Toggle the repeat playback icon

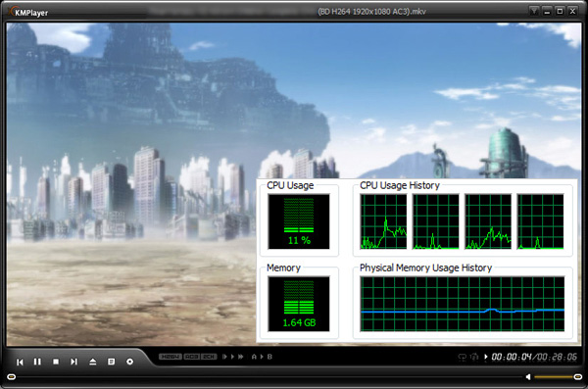[x=462, y=357]
